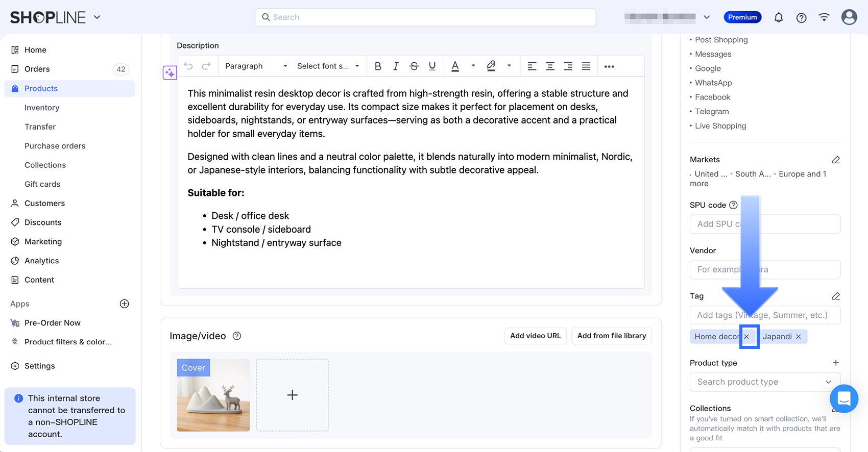The height and width of the screenshot is (452, 868).
Task: Open the highlight color dropdown arrow
Action: (509, 66)
